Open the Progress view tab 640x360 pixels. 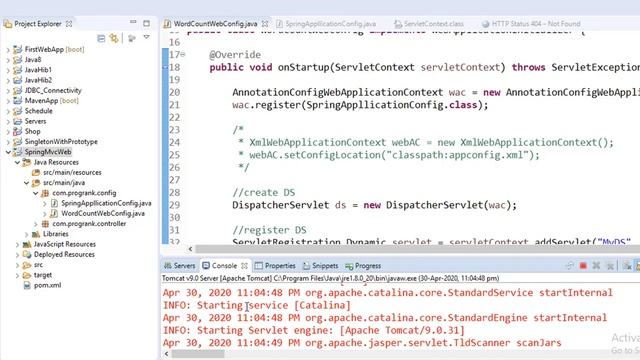coord(368,266)
